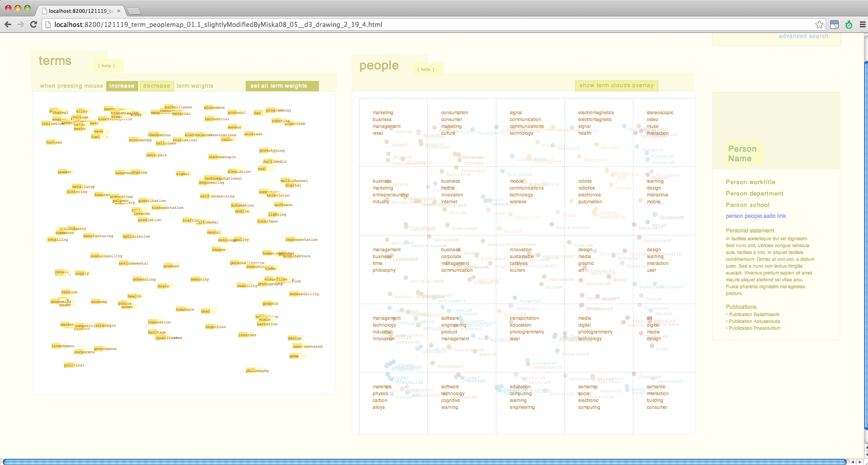The image size is (868, 465).
Task: Click the 'advanced search' link
Action: [803, 36]
